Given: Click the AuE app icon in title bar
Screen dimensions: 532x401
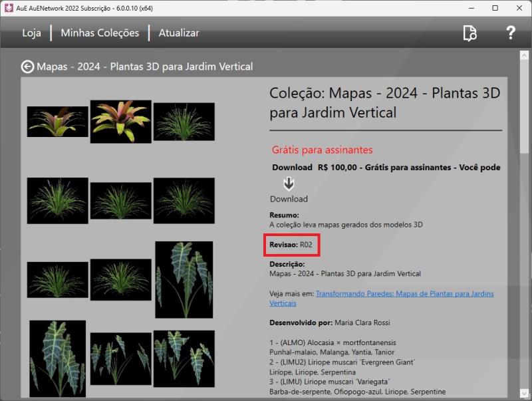Looking at the screenshot, I should click(x=8, y=8).
